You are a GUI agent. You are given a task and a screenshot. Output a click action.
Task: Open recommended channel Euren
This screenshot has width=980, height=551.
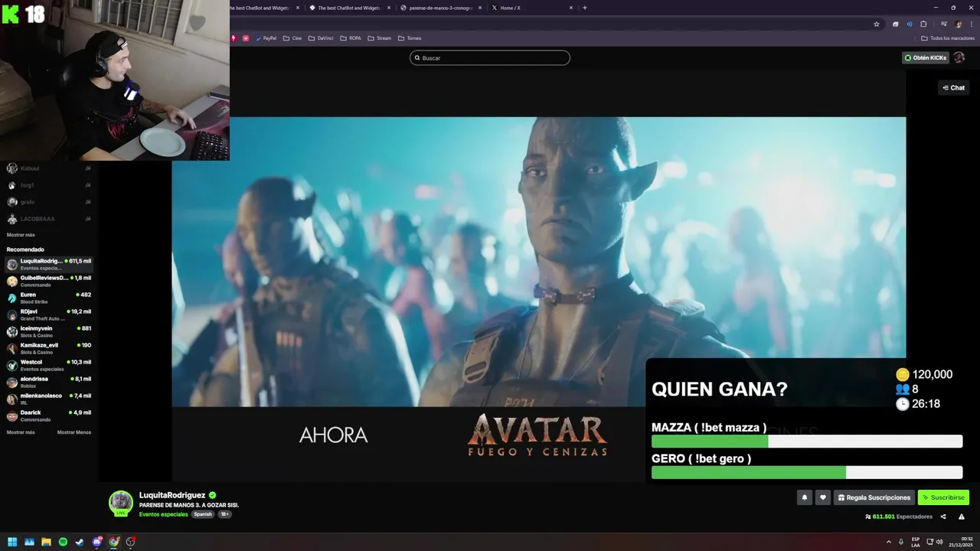point(49,298)
